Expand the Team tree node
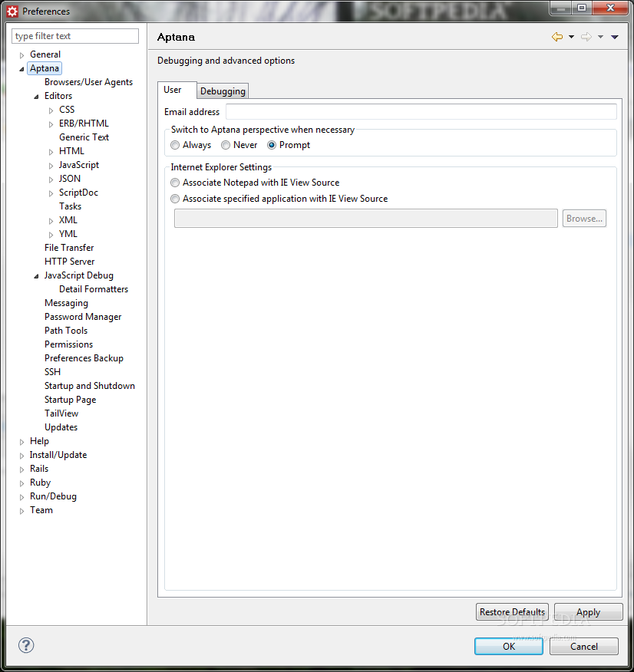 click(21, 511)
